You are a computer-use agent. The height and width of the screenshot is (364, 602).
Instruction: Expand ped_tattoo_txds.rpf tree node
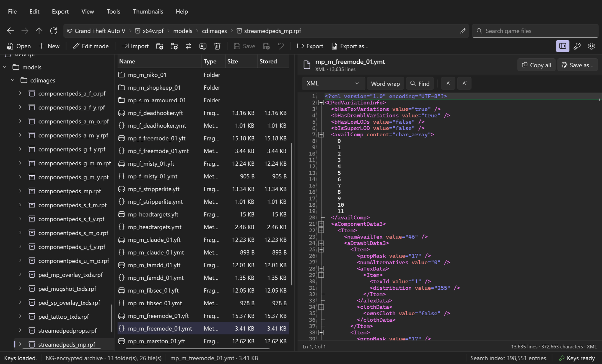coord(20,316)
